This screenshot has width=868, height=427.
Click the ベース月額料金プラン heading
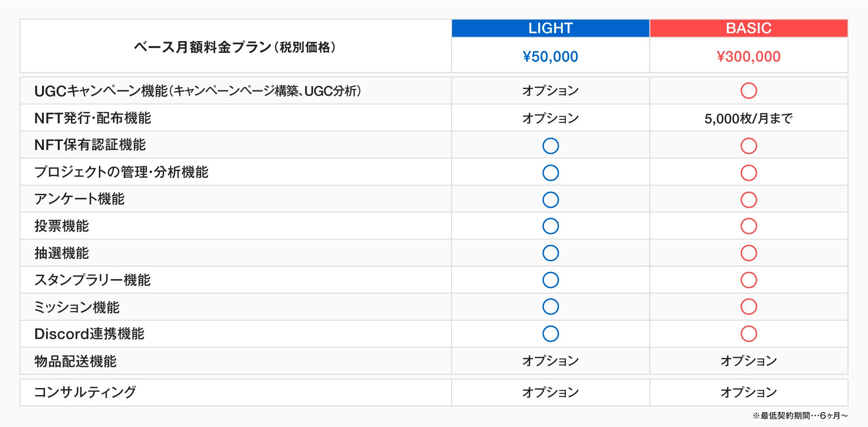(235, 47)
